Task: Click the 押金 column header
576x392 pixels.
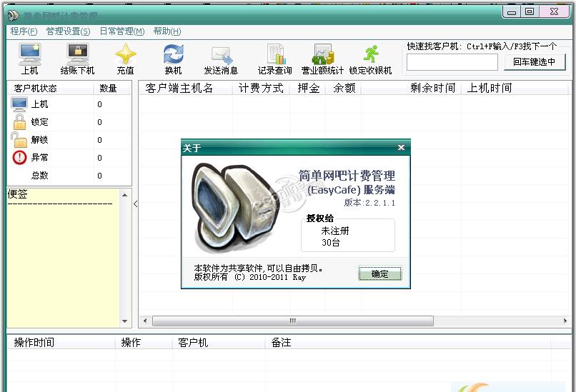Action: pyautogui.click(x=309, y=88)
